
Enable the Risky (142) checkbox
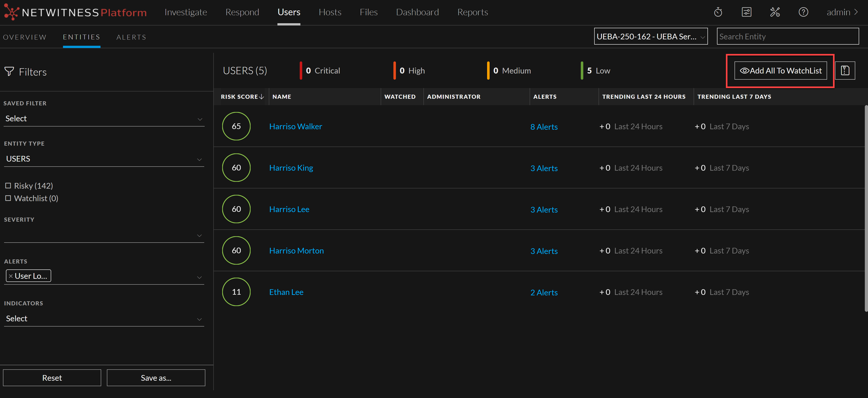click(8, 185)
